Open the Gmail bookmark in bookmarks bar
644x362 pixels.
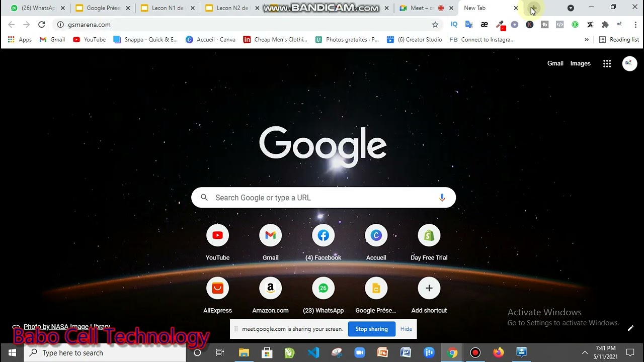tap(52, 40)
